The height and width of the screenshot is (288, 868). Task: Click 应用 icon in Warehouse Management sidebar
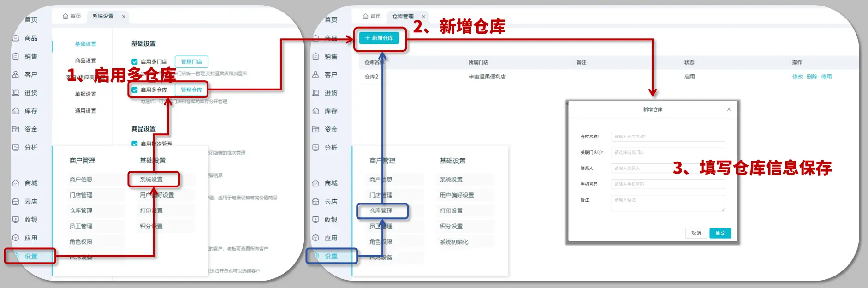316,238
